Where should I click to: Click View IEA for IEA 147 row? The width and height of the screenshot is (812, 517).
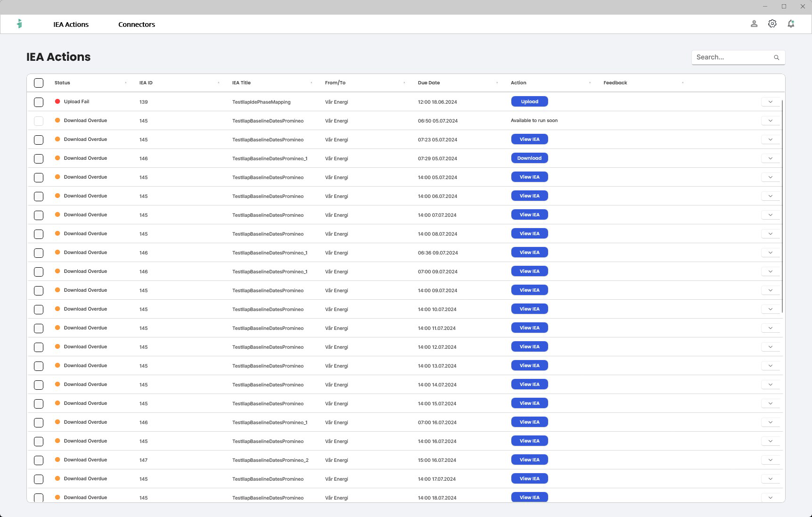pyautogui.click(x=530, y=460)
